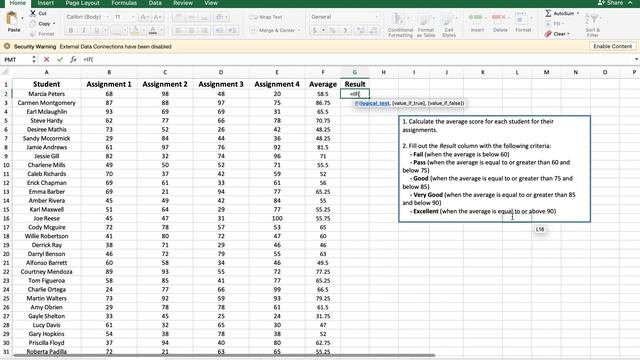Click the Name Box showing PMT
The width and height of the screenshot is (640, 360).
(x=16, y=60)
